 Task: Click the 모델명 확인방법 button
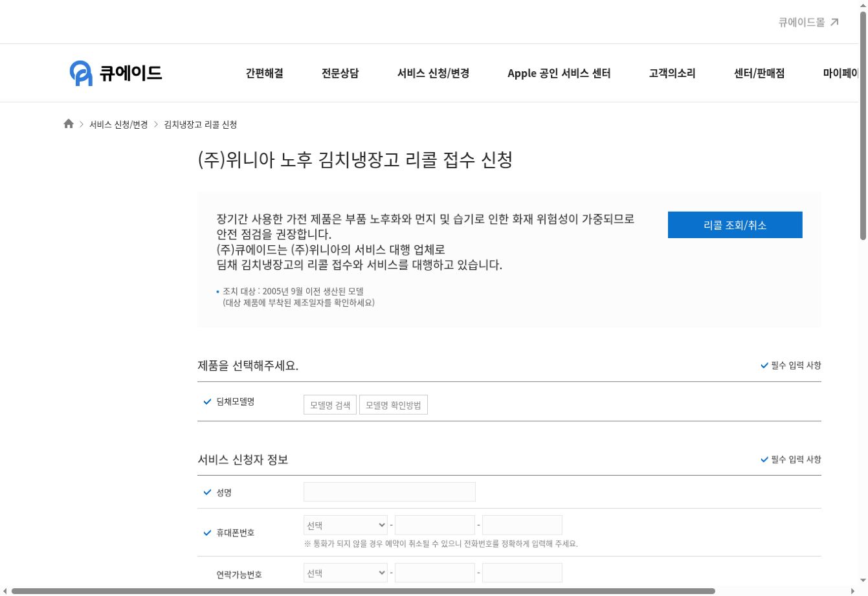coord(394,405)
